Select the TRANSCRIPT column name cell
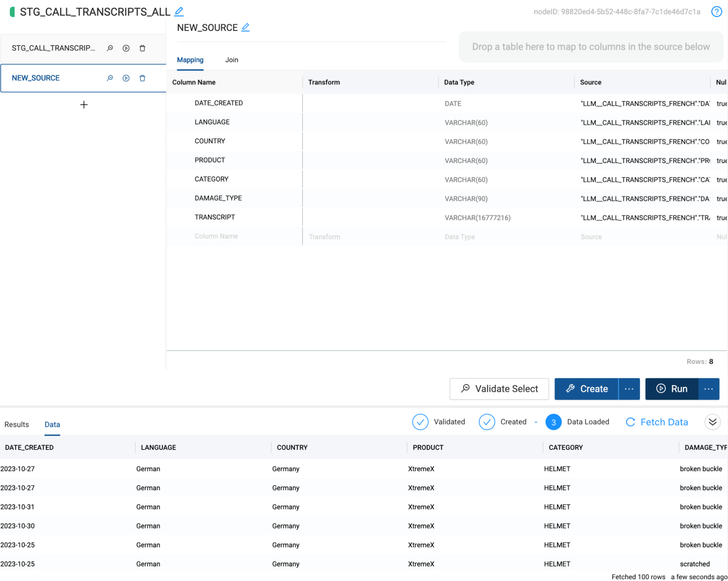Viewport: 728px width, 581px height. (215, 217)
